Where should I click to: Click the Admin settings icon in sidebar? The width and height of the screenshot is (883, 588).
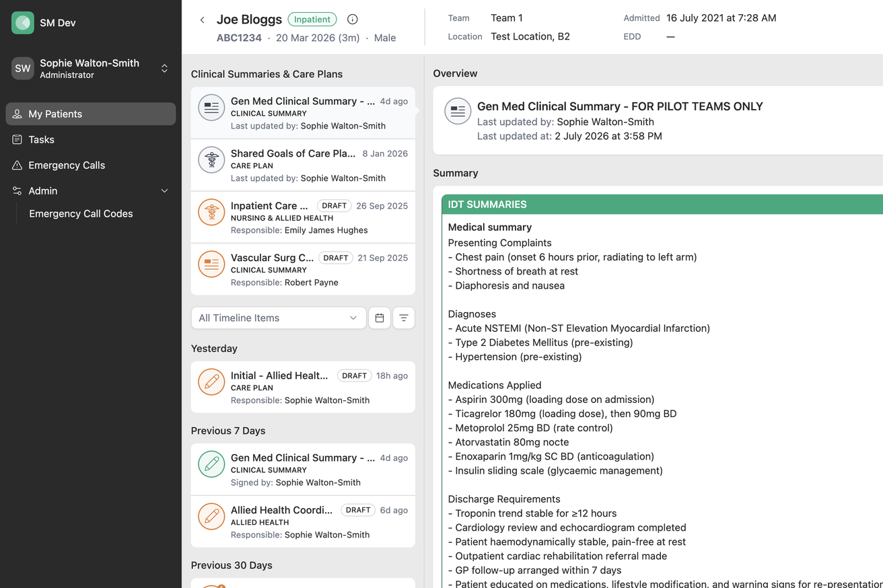click(17, 190)
